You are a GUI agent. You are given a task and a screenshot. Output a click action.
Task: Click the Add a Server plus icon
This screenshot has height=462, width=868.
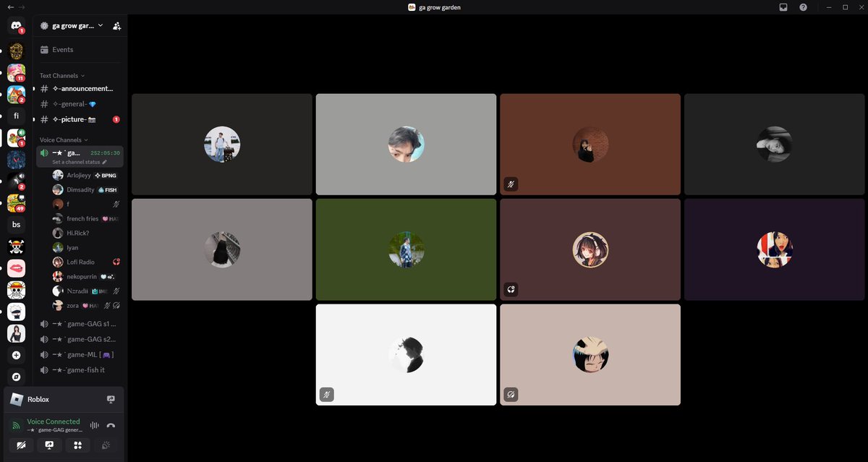[x=16, y=355]
